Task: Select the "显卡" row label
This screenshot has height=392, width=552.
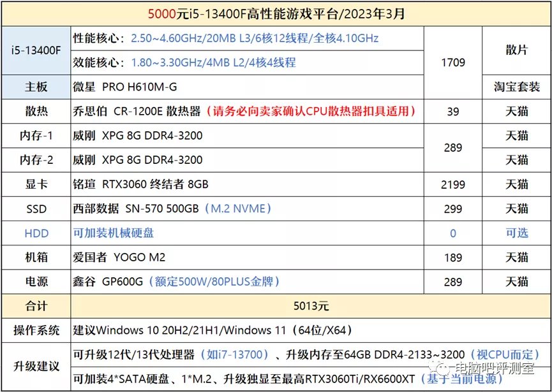Action: 36,184
